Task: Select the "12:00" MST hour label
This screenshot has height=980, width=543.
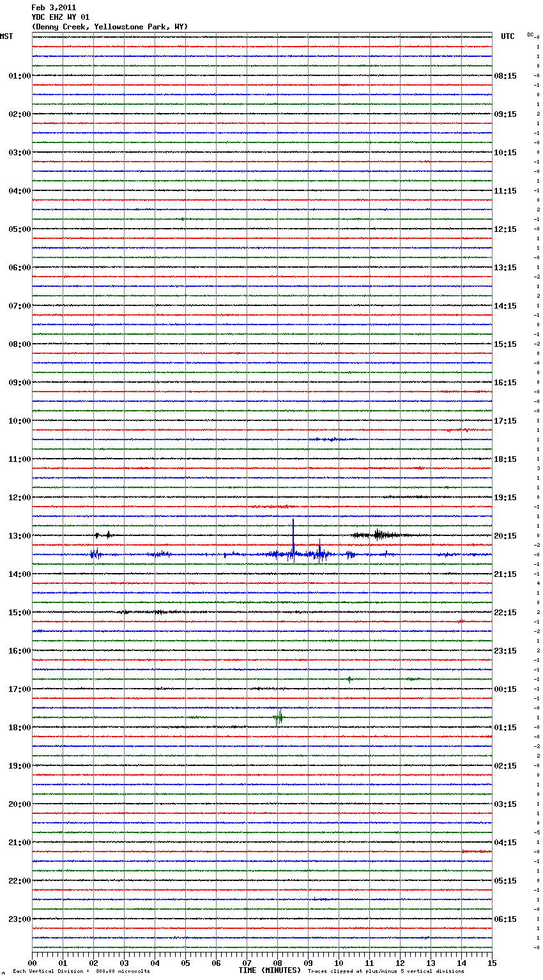Action: [x=20, y=498]
